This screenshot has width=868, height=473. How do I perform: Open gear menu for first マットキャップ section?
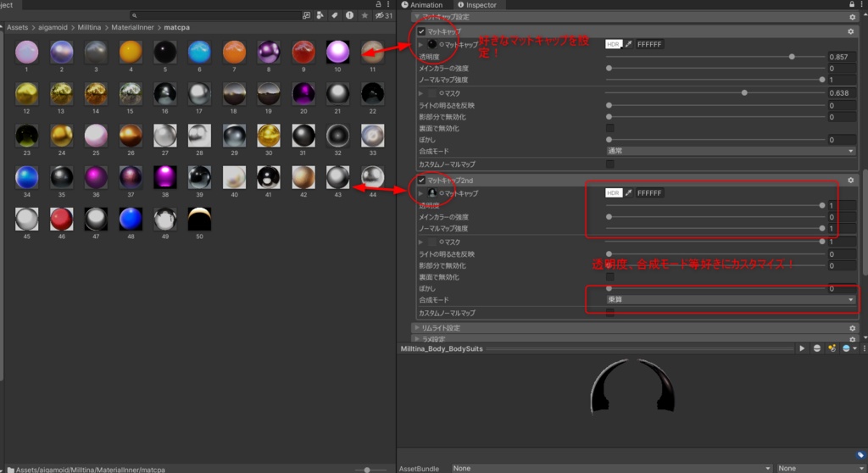pos(851,31)
